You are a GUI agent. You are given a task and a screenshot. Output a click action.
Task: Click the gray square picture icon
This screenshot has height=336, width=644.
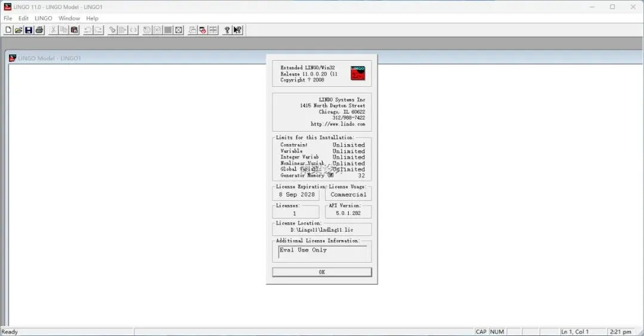tap(168, 30)
